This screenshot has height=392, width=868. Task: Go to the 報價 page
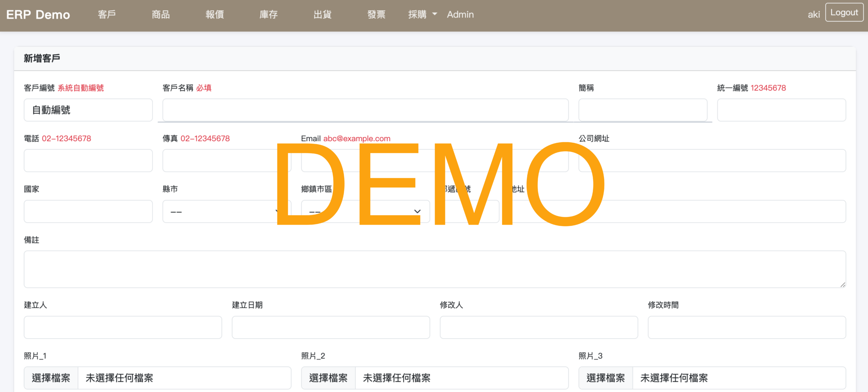(215, 15)
